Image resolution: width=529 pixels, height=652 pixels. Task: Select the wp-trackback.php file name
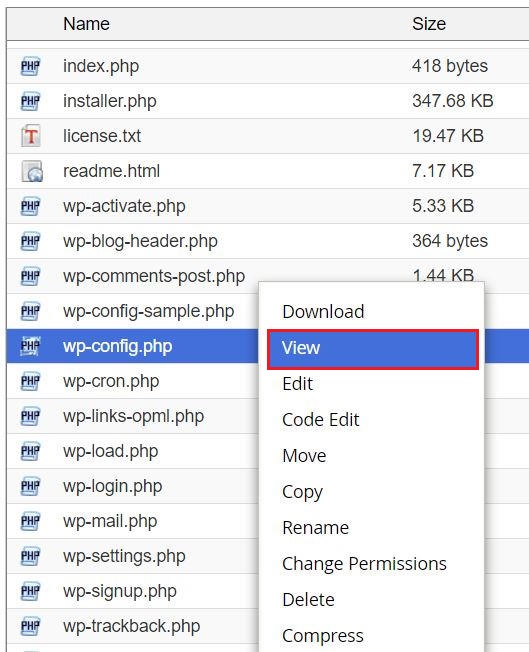(131, 626)
